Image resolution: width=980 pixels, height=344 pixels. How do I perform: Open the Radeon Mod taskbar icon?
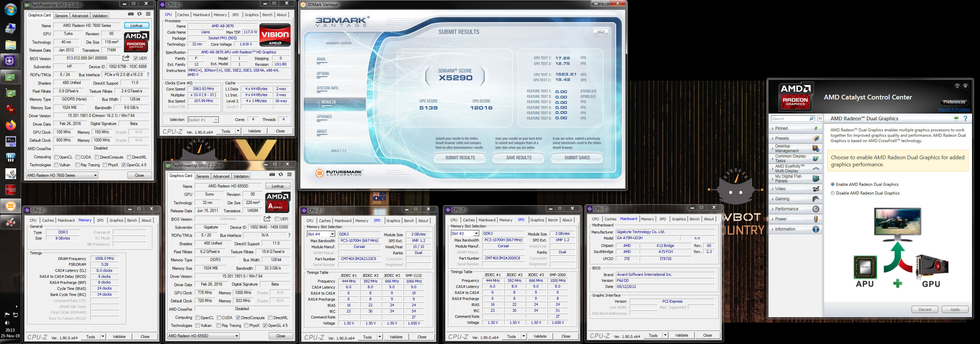point(11,189)
